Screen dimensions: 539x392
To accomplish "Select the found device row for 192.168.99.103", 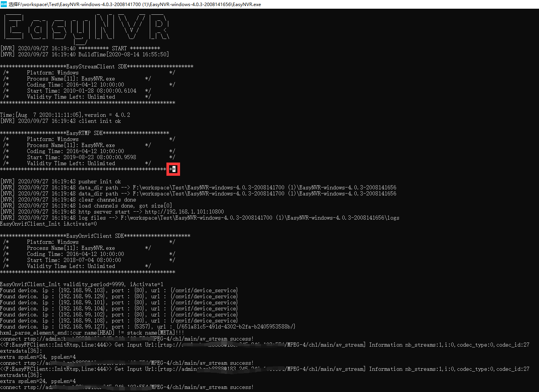I will pyautogui.click(x=119, y=290).
